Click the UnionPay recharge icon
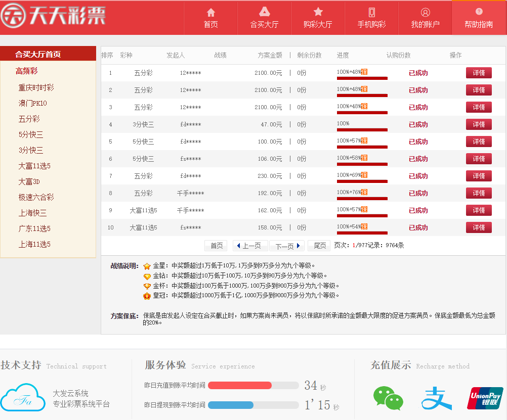 click(485, 398)
